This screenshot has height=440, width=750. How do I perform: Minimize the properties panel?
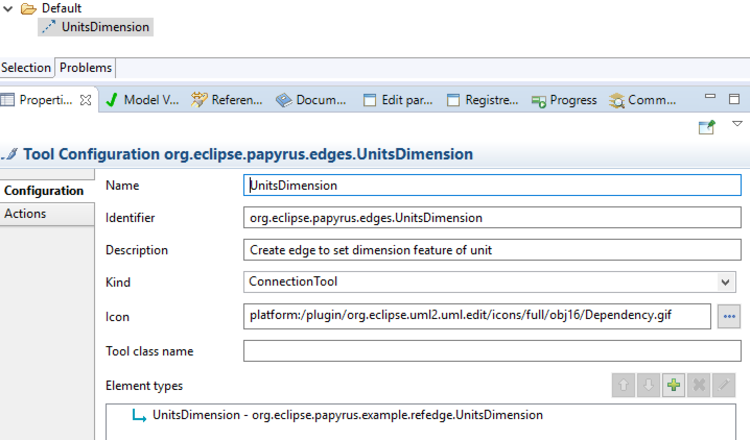tap(710, 96)
